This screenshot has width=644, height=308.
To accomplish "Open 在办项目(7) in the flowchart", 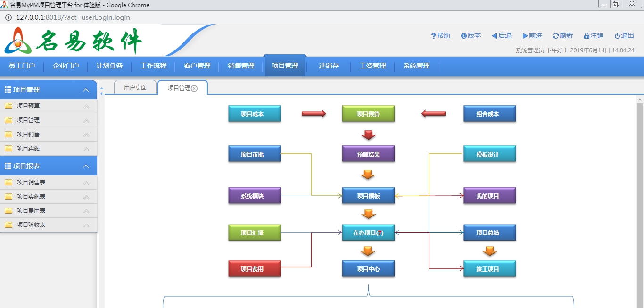I will pyautogui.click(x=368, y=232).
